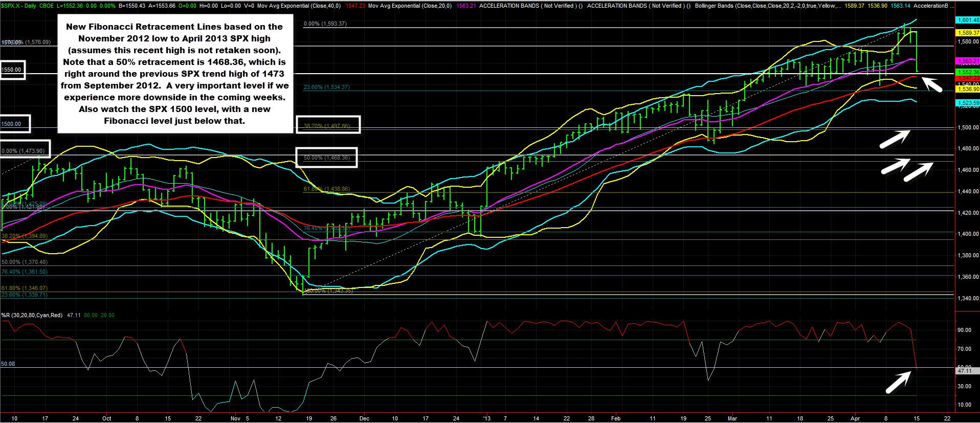Click the 1,500.00 price axis label
The width and height of the screenshot is (980, 423).
click(x=968, y=127)
